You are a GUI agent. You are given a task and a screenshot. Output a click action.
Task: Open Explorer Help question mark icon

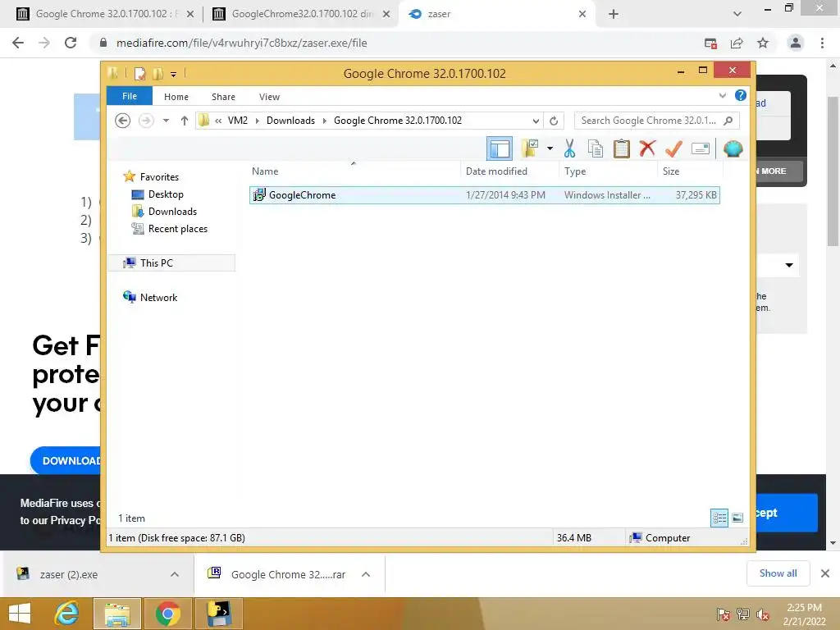tap(741, 95)
